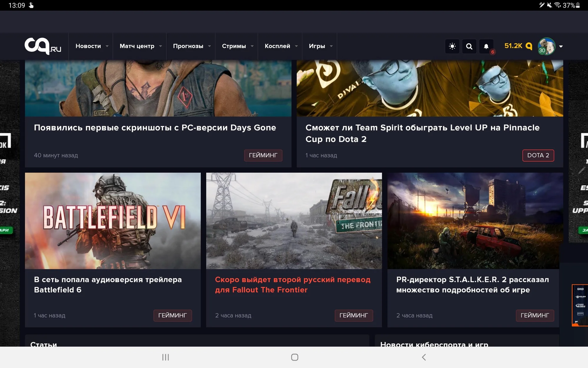Tap the Android home button
The image size is (588, 368).
click(x=295, y=357)
